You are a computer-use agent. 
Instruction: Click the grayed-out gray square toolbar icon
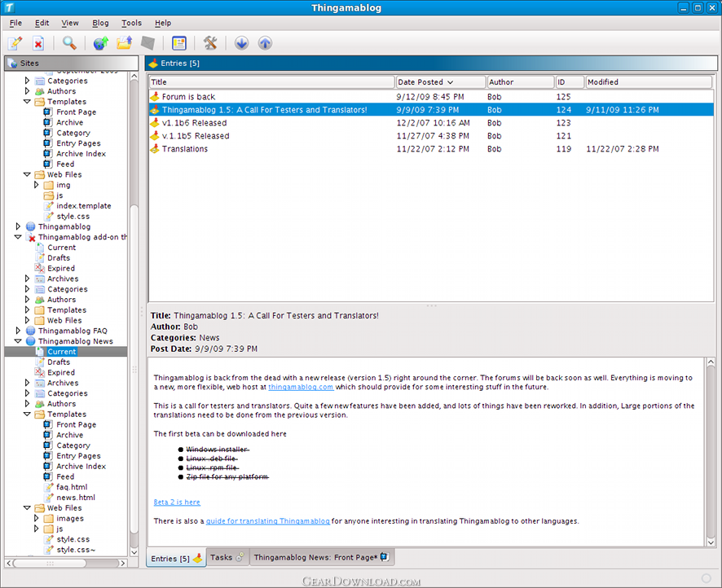(147, 43)
